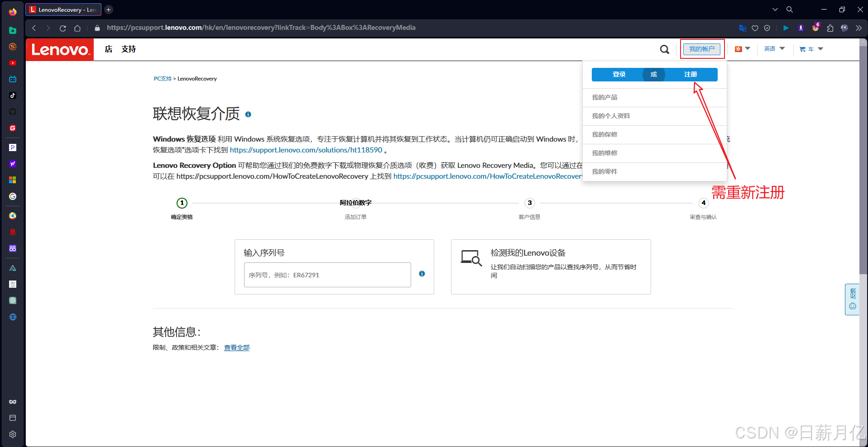Open the translate page extension
Viewport: 868px width, 447px height.
(x=743, y=28)
